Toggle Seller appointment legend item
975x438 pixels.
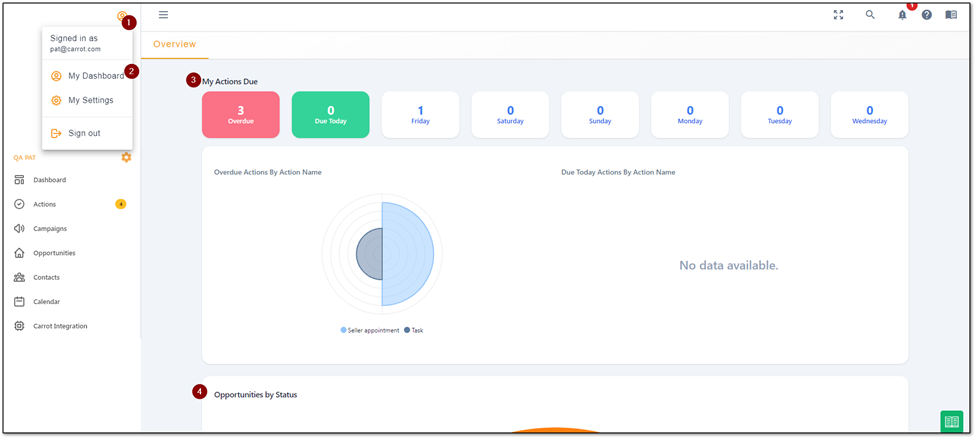coord(370,330)
